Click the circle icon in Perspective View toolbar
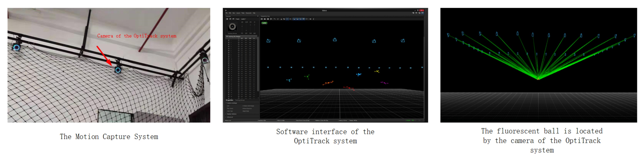The image size is (644, 161). pos(278,19)
